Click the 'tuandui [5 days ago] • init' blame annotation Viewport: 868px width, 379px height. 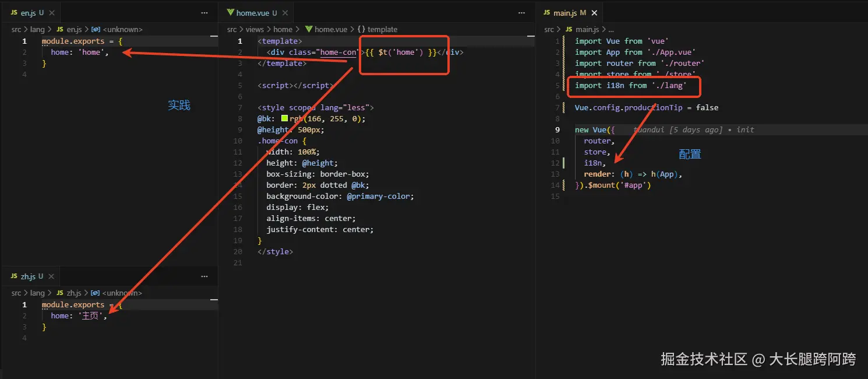click(x=693, y=130)
